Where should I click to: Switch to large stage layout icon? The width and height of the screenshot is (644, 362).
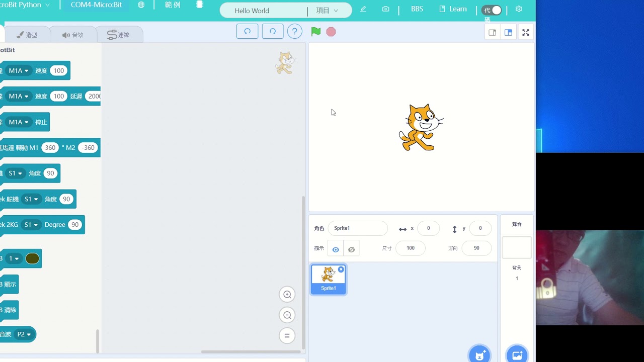509,33
